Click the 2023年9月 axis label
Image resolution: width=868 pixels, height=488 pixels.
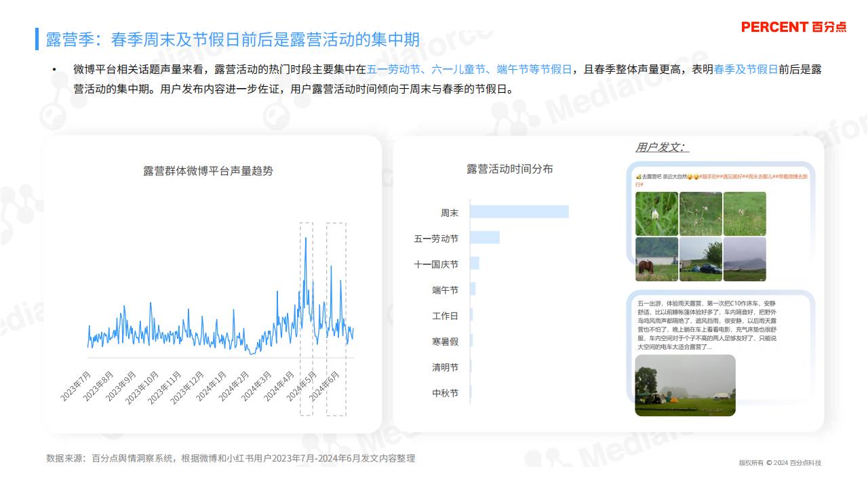(x=121, y=386)
